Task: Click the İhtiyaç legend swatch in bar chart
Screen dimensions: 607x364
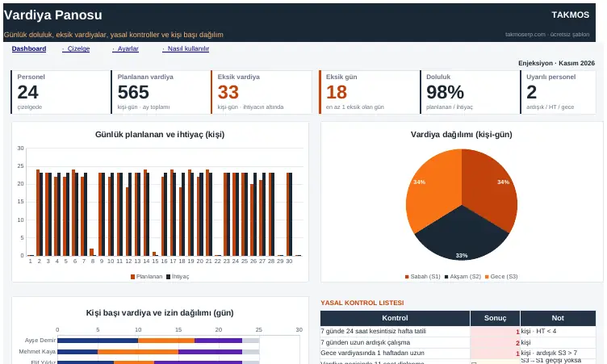Action: tap(169, 277)
